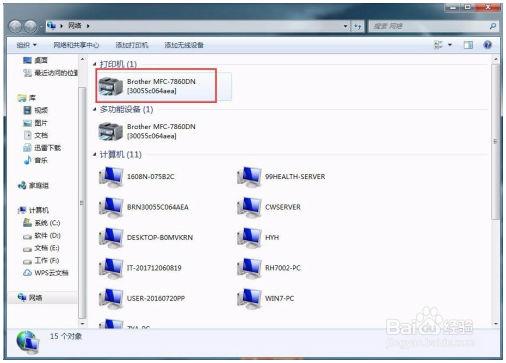Select computer icon for BRN30055C064AEA

click(x=111, y=207)
